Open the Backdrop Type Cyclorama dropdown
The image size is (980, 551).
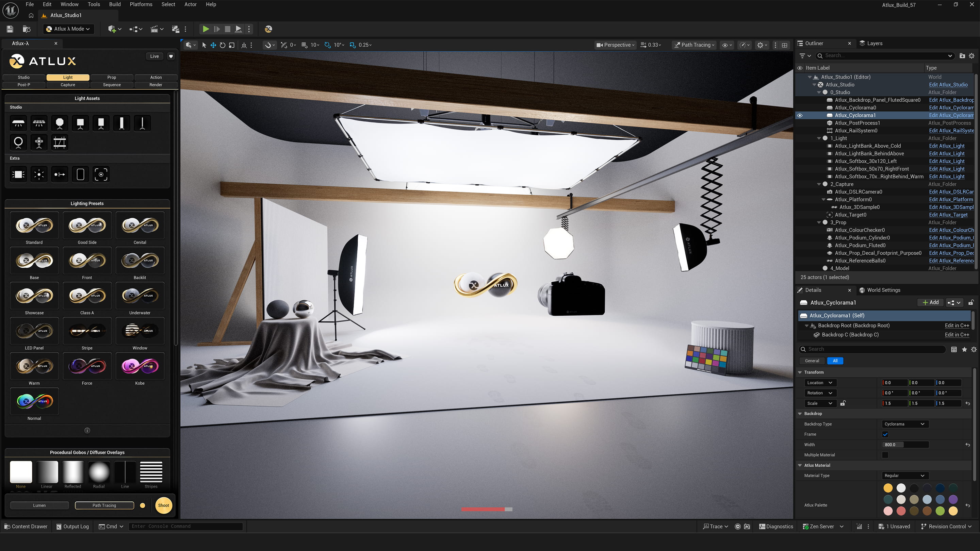(904, 424)
